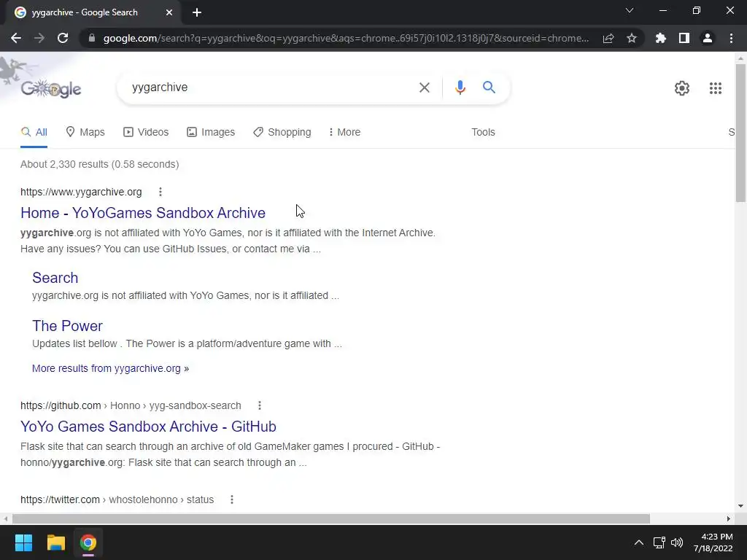Click vertical scrollbar down arrow

pyautogui.click(x=740, y=506)
